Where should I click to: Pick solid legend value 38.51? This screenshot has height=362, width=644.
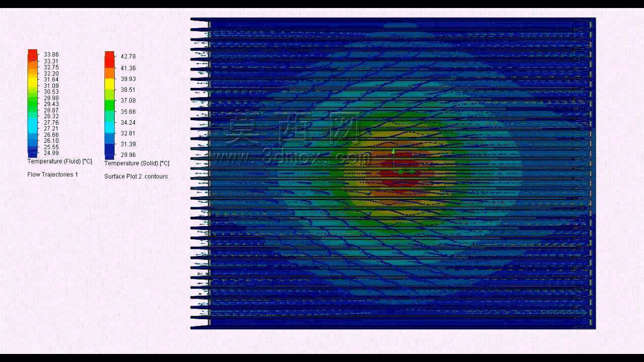pyautogui.click(x=128, y=90)
